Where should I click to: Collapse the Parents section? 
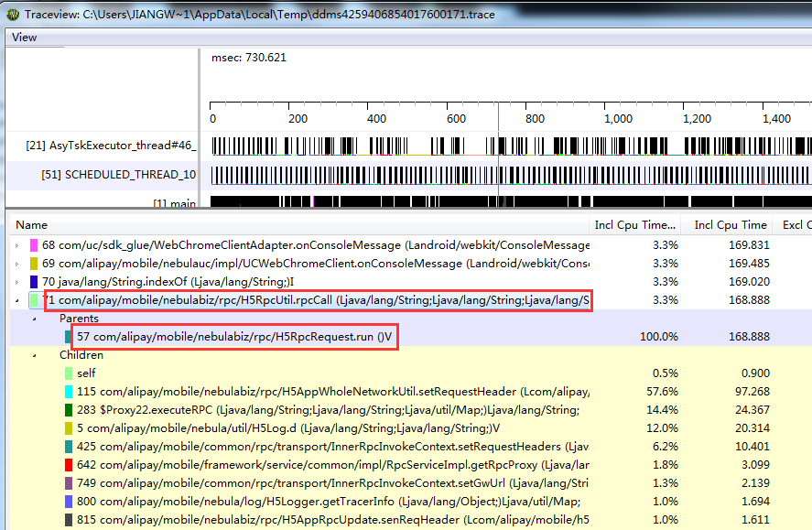[x=36, y=319]
